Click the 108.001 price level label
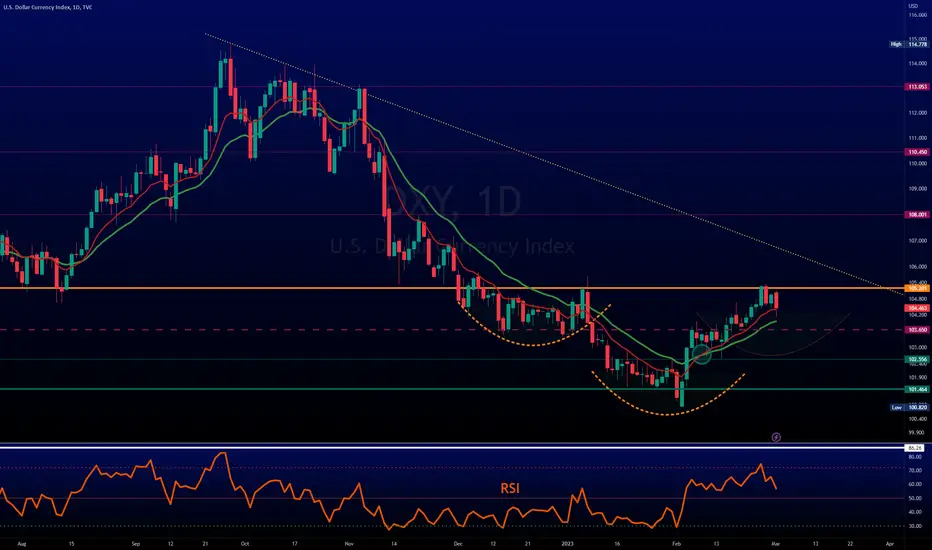This screenshot has height=550, width=932. point(917,215)
